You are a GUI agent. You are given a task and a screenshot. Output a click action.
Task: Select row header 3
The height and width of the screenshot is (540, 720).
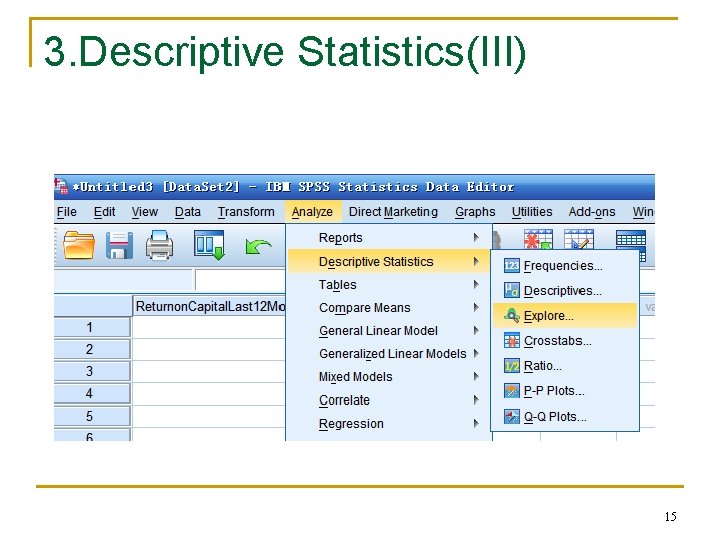point(92,371)
